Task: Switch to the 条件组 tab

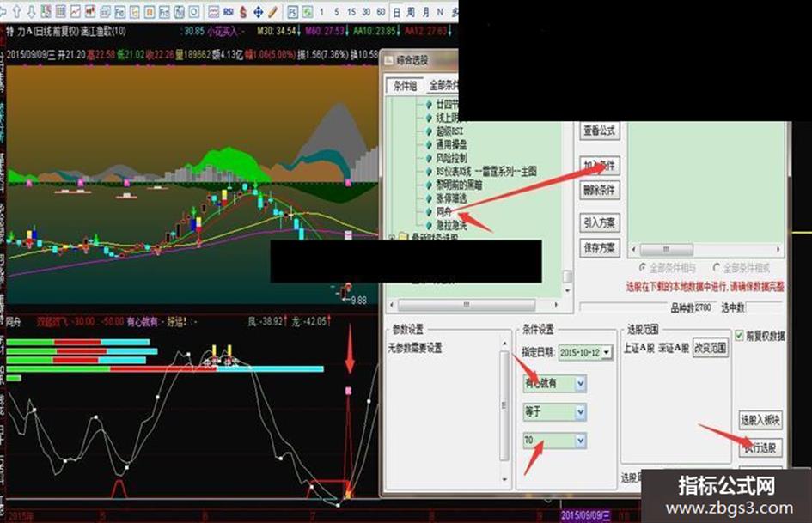Action: (x=405, y=85)
